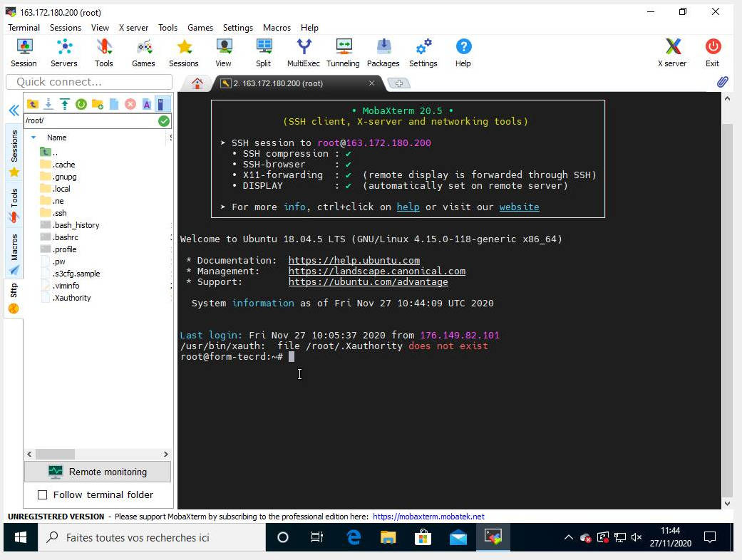Screen dimensions: 742x560
Task: Select the .Xauthority file
Action: (x=66, y=298)
